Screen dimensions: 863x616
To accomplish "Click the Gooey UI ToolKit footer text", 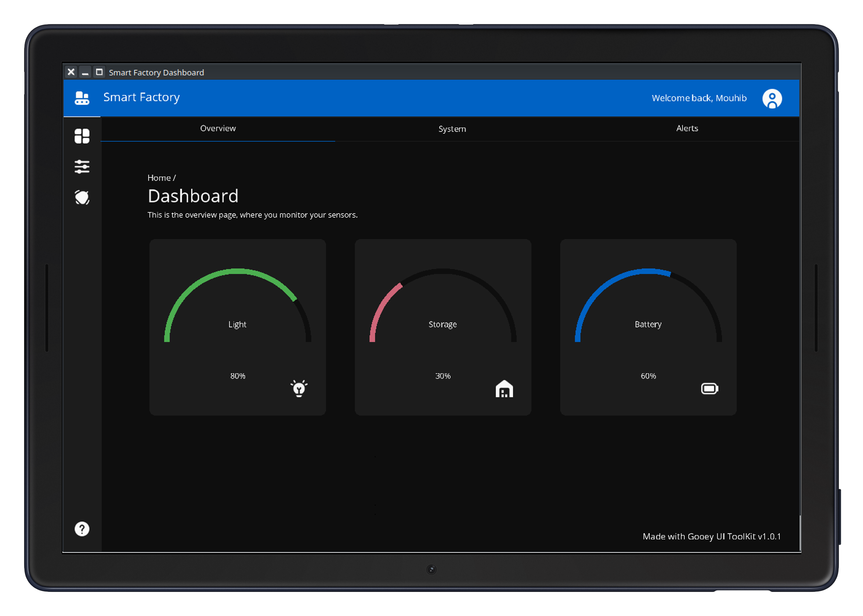I will point(711,537).
